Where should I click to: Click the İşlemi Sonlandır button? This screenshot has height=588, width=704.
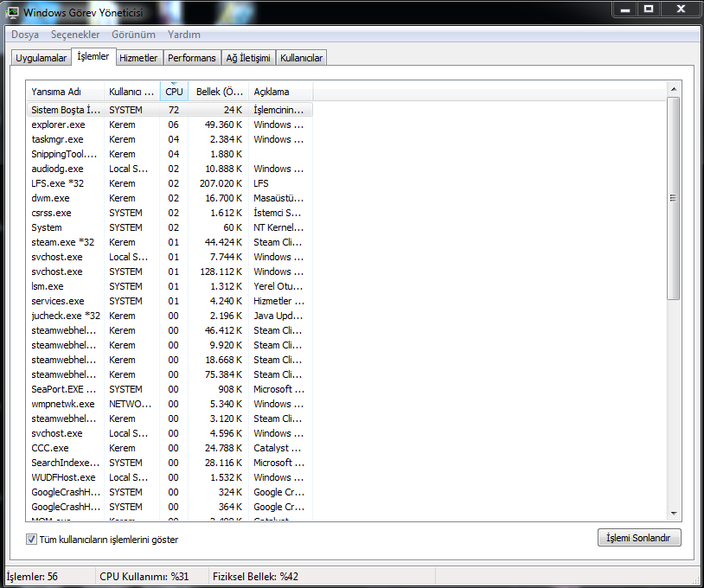639,538
